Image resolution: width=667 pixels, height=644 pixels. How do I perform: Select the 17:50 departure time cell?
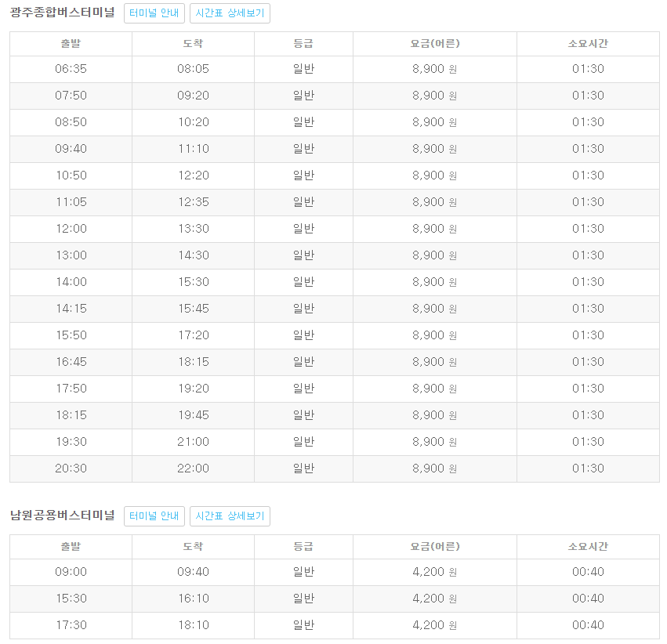pos(71,389)
